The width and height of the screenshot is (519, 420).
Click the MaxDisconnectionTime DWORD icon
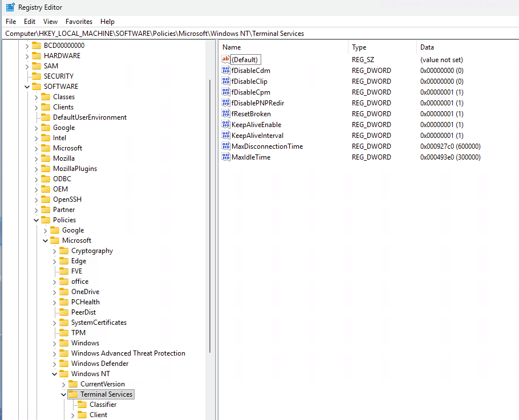click(x=225, y=146)
